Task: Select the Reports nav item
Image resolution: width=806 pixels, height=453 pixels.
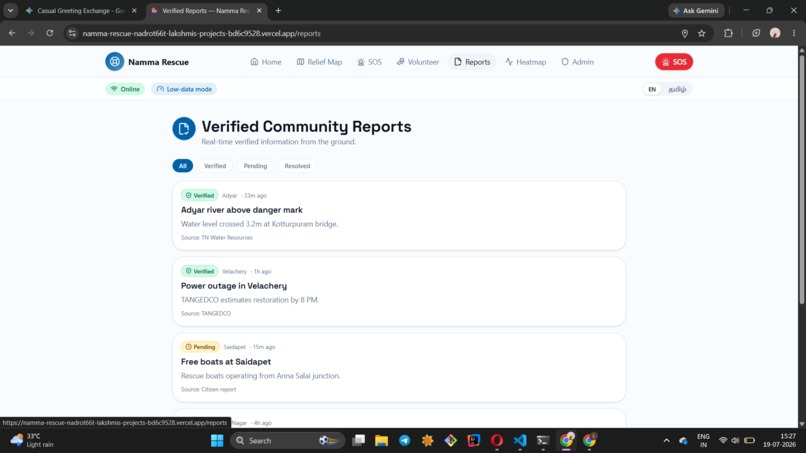Action: tap(472, 62)
